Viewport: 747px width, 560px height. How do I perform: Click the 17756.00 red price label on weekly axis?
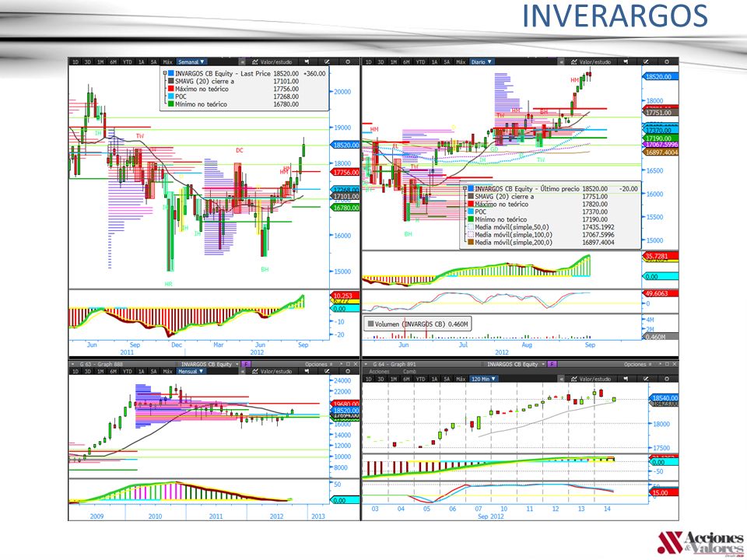click(x=345, y=173)
